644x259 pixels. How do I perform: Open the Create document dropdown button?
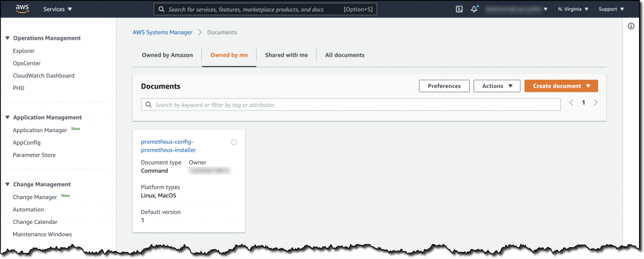click(x=561, y=86)
